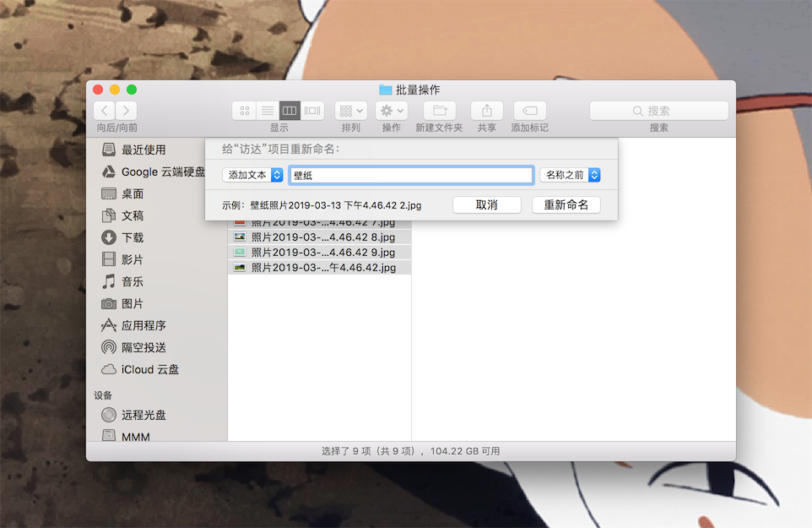
Task: Create a new folder via the toolbar icon
Action: [439, 111]
